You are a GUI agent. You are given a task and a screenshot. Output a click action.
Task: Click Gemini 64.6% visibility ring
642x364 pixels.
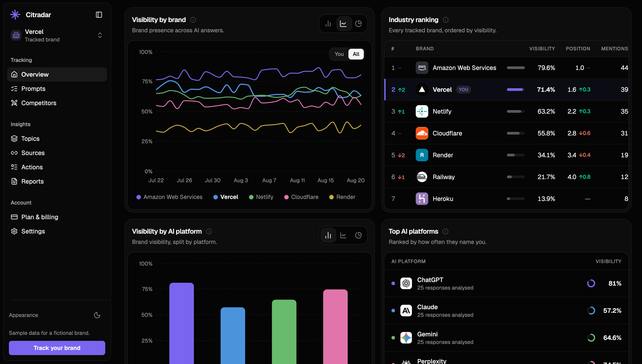[591, 338]
